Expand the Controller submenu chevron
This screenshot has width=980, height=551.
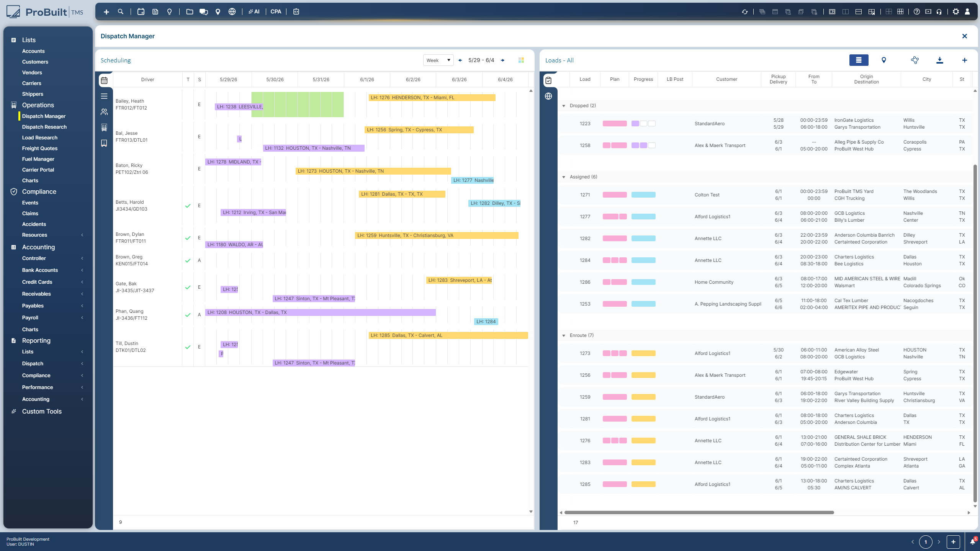click(82, 258)
